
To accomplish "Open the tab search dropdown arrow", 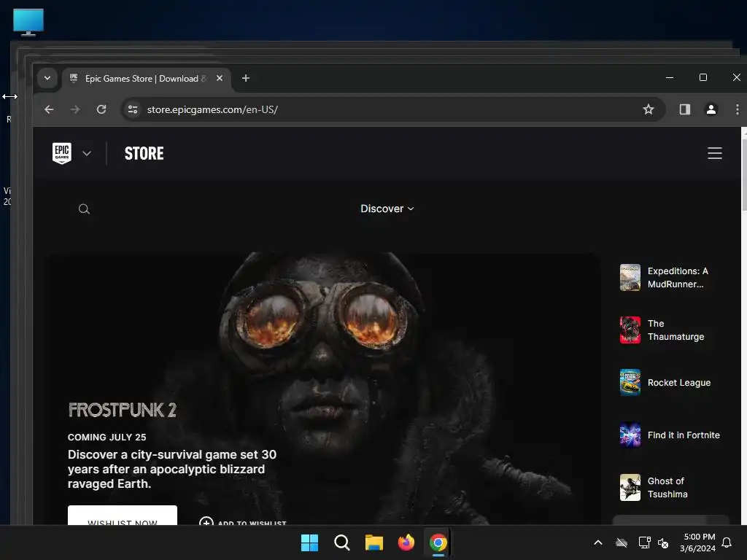I will tap(47, 78).
